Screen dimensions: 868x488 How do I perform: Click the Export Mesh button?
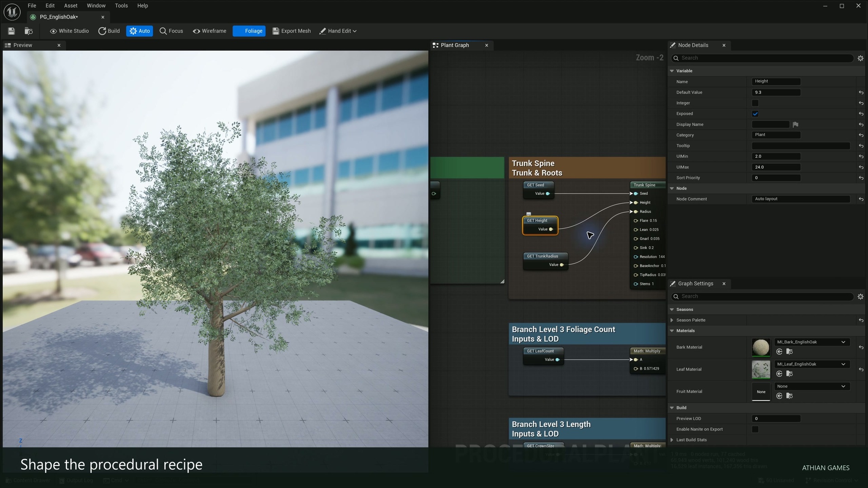pos(292,31)
